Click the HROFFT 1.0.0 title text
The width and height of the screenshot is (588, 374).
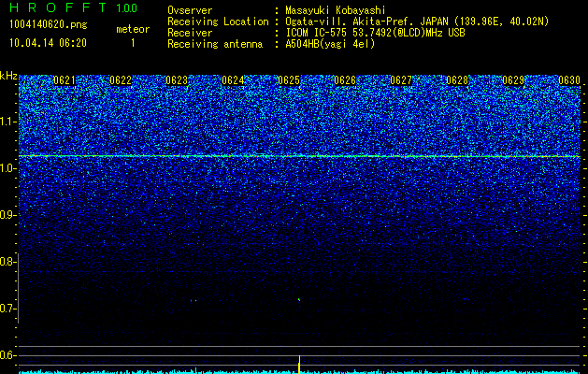74,7
